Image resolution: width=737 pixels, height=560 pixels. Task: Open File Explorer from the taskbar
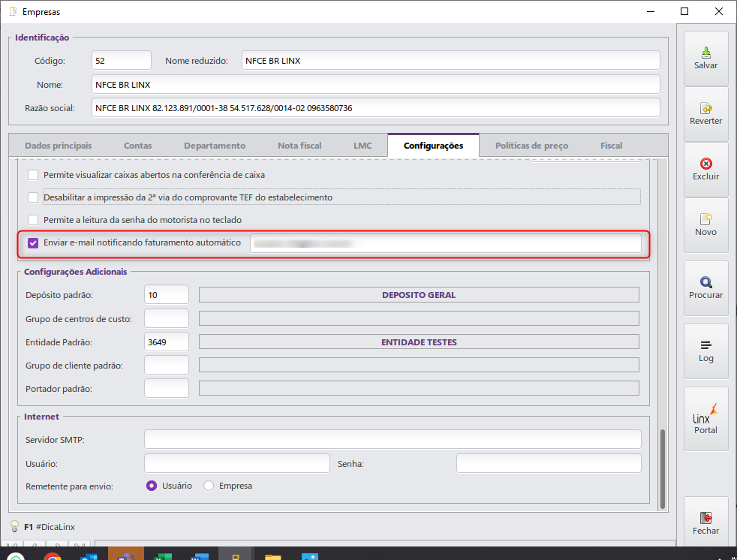point(272,555)
